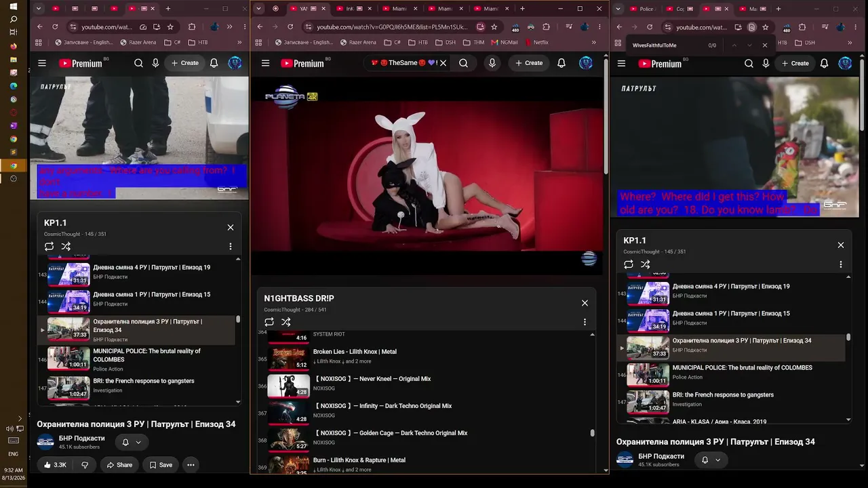Toggle loop for KP1.1 playlist in right window
This screenshot has height=488, width=868.
pyautogui.click(x=629, y=264)
